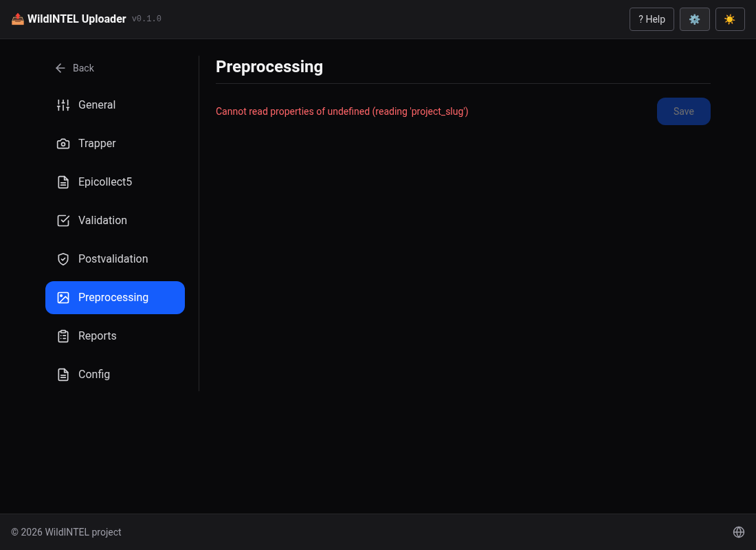This screenshot has width=756, height=550.
Task: Click the 2026 WildINTEL project copyright text
Action: pos(66,531)
